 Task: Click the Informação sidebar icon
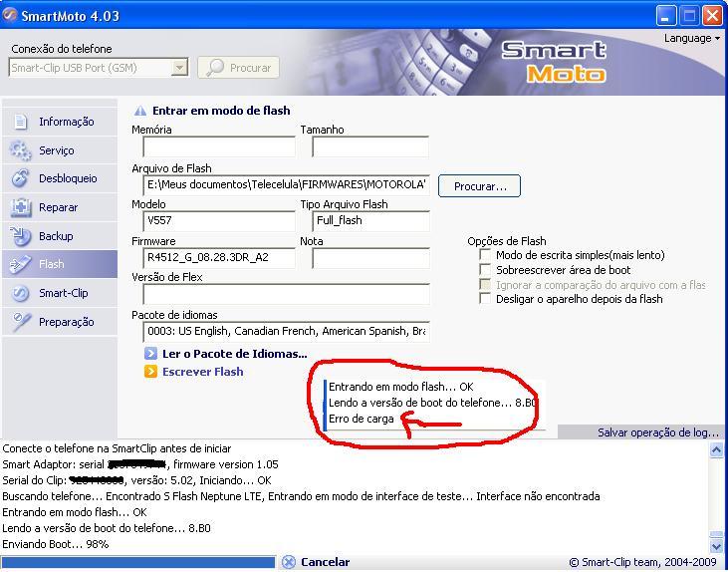21,122
